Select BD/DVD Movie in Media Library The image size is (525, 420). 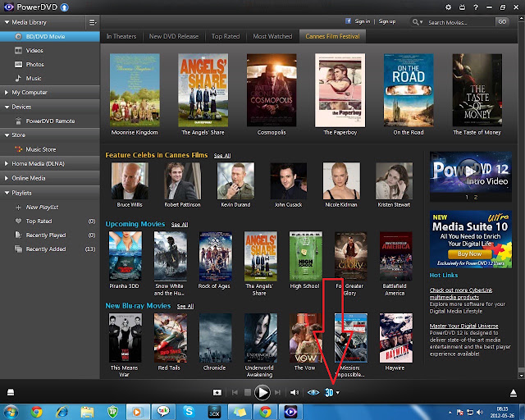pyautogui.click(x=50, y=37)
